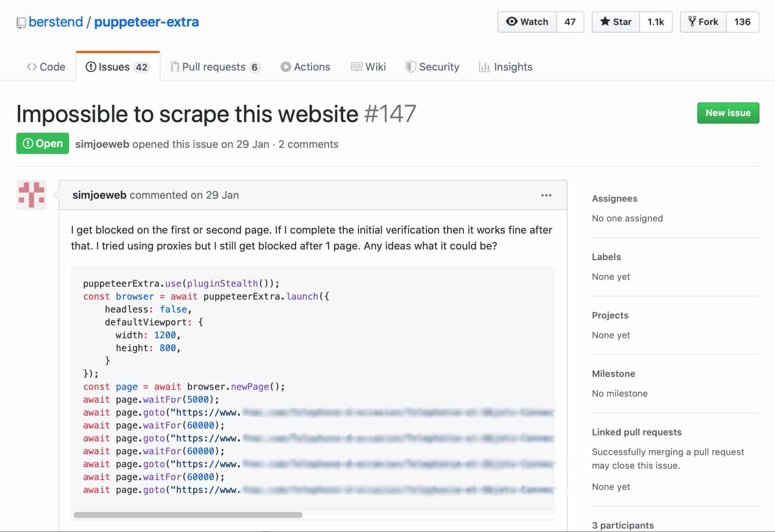Screen dimensions: 775x532
Task: Click the Pull requests merge icon
Action: (175, 67)
